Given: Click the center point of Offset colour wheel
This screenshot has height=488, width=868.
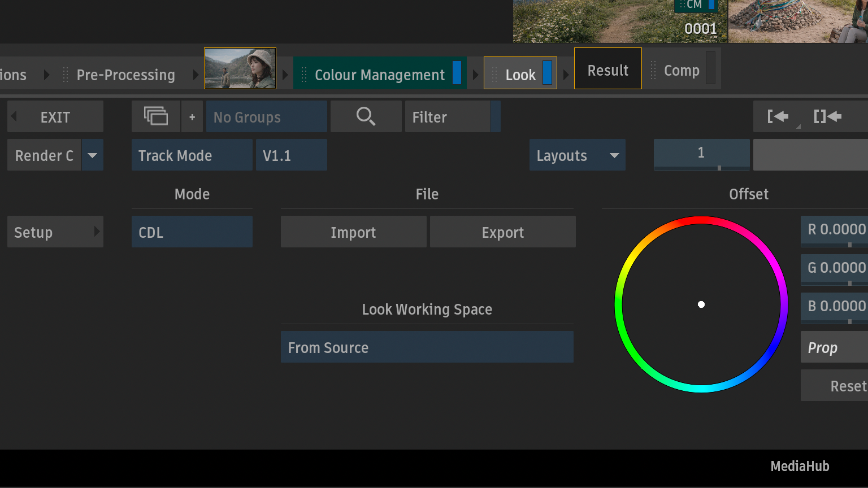Looking at the screenshot, I should coord(701,304).
